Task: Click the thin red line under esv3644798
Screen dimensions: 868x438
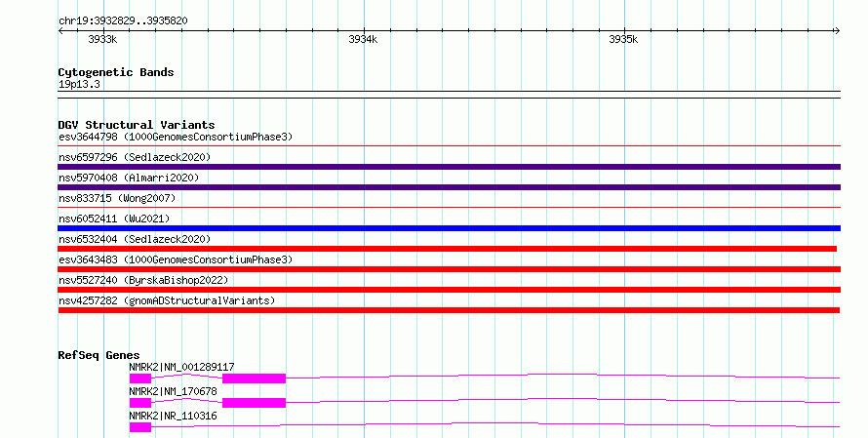Action: click(x=449, y=146)
